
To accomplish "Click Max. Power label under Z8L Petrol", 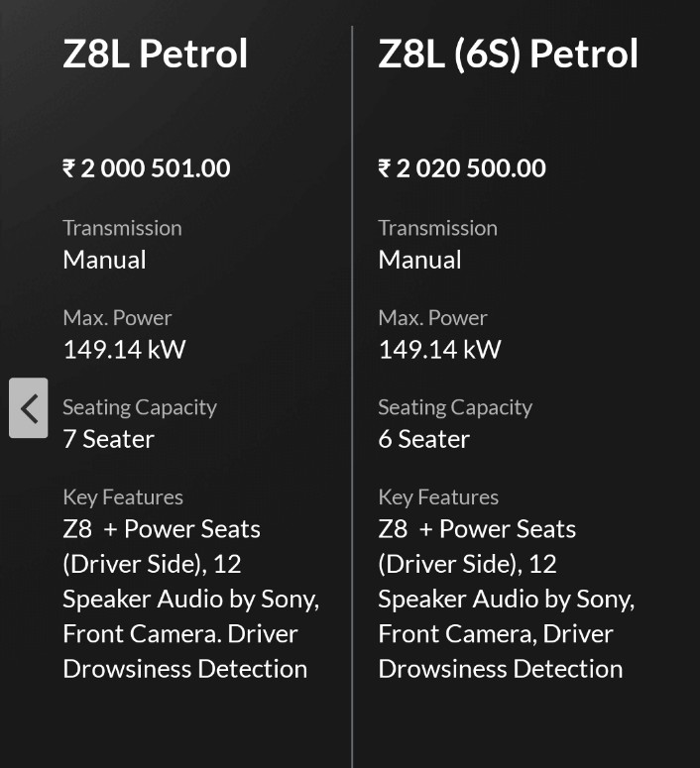I will click(117, 318).
